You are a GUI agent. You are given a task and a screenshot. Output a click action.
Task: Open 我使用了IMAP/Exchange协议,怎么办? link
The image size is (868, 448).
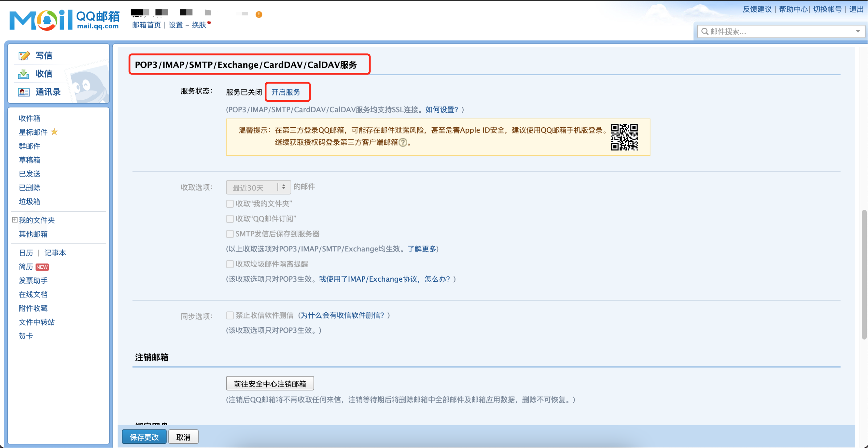tap(384, 279)
